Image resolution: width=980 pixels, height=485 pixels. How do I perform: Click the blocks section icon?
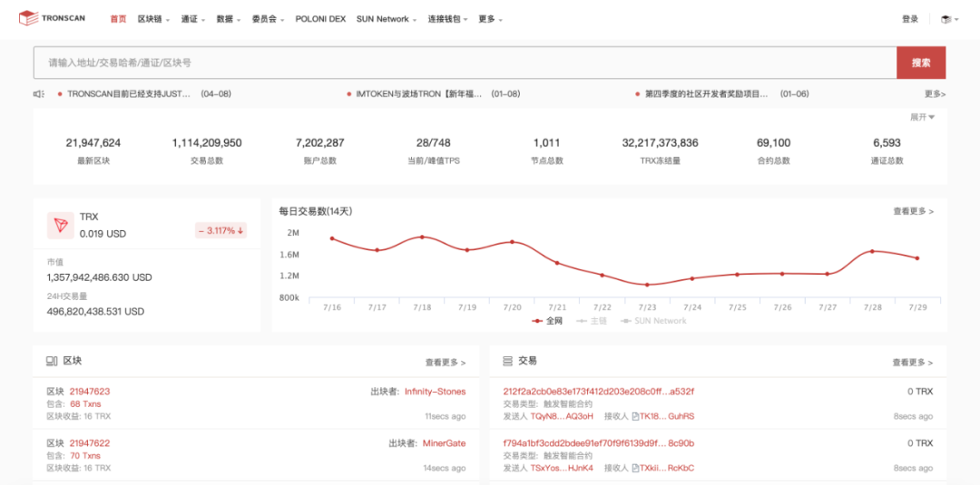click(x=52, y=361)
